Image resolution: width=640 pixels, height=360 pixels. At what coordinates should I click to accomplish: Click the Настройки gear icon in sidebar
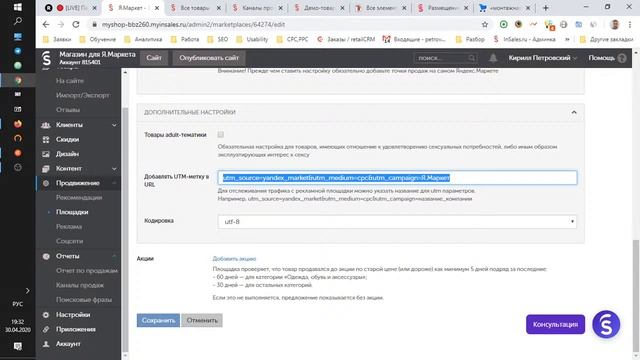pos(46,315)
